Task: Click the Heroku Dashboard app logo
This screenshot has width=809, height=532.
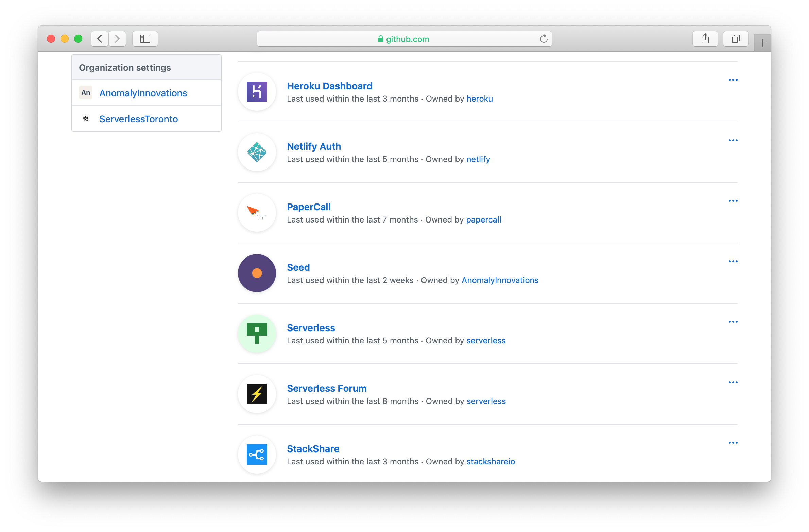Action: point(257,92)
